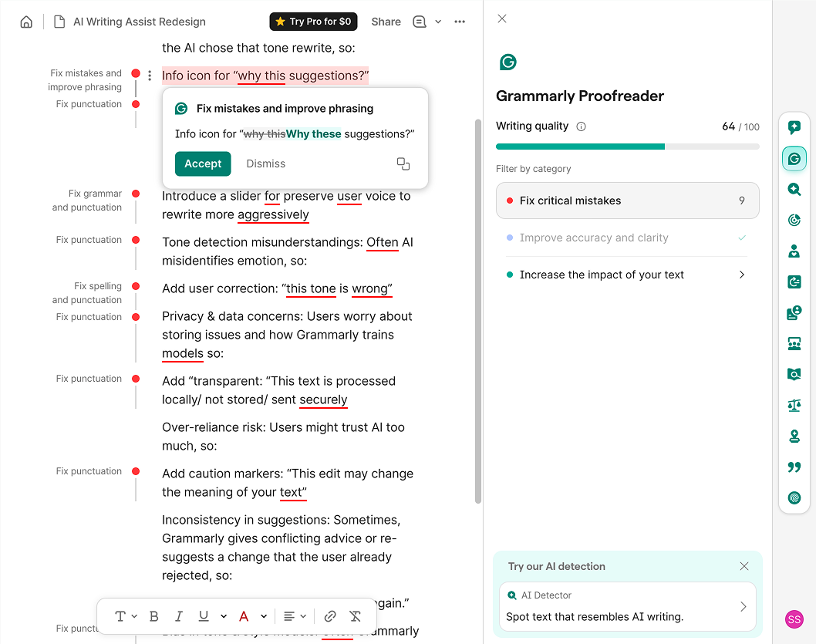Open the quotation marks citation icon
Screen dimensions: 816x644
click(794, 467)
